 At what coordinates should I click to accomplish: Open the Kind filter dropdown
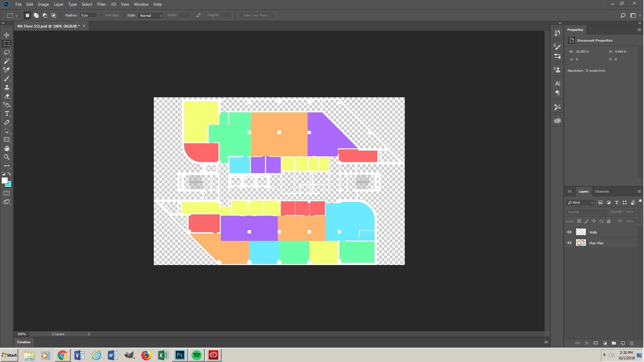pos(580,203)
